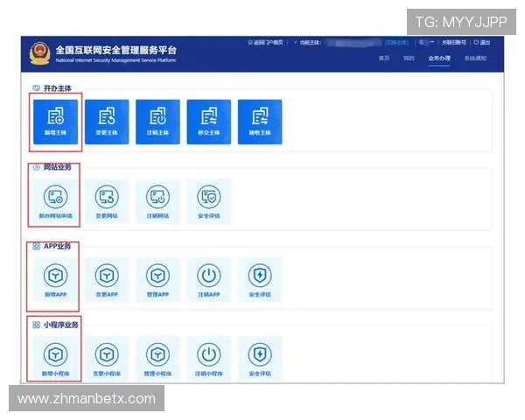
Task: Click the user account icon in top bar
Action: click(x=423, y=42)
